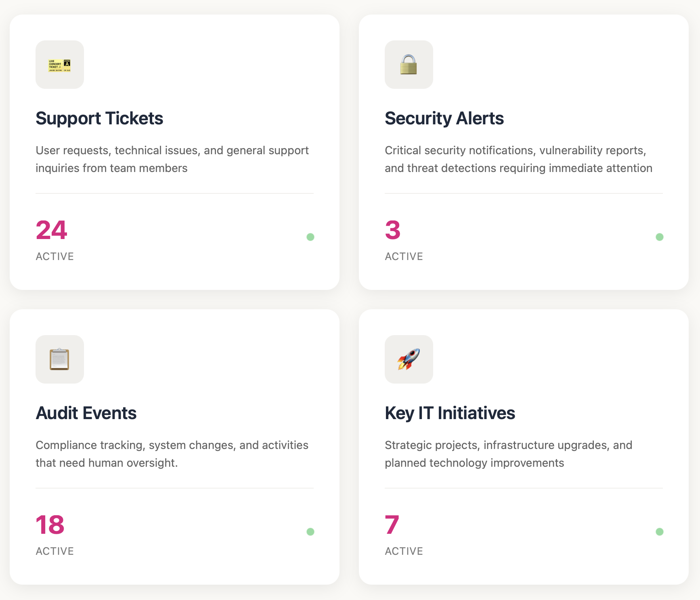The height and width of the screenshot is (600, 700).
Task: Click the 18 active audit events count
Action: point(50,525)
